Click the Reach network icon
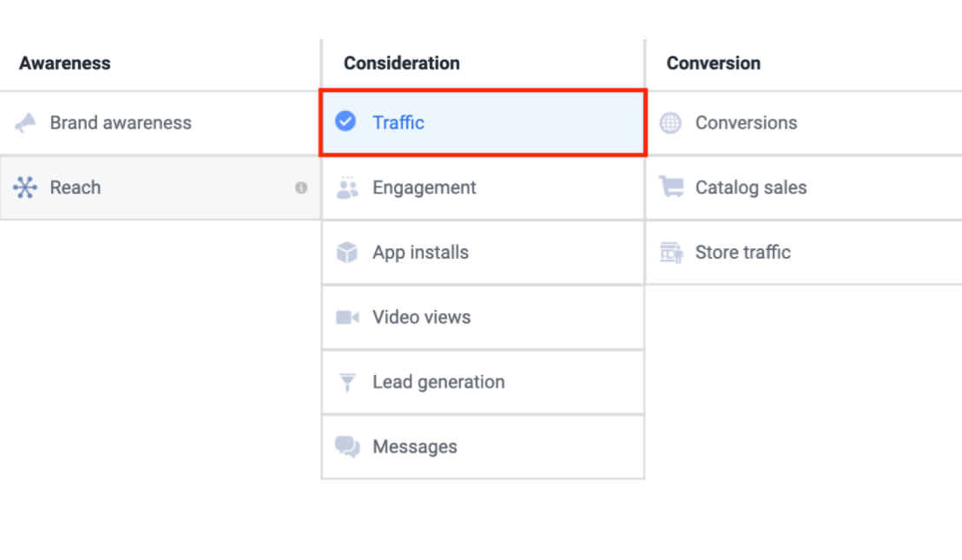Screen dimensions: 962x560 pos(25,188)
